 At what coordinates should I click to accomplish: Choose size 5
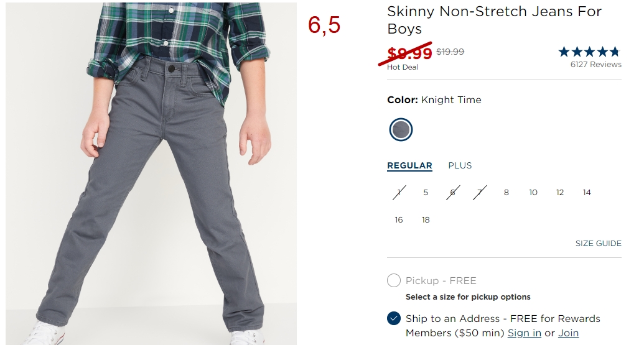pos(426,193)
